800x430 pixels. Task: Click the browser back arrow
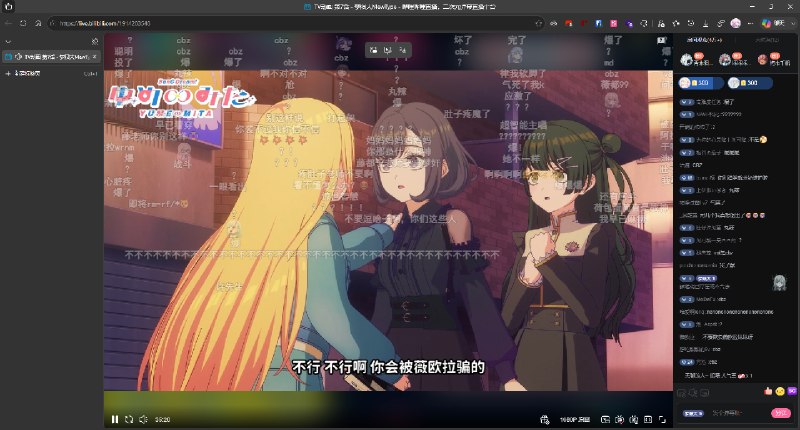[8, 23]
